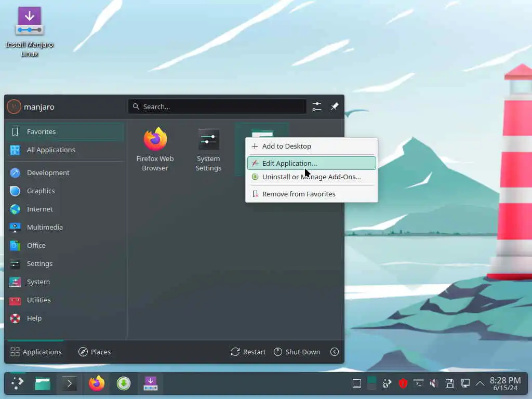Open the Utilities category
This screenshot has height=399, width=532.
coord(65,300)
